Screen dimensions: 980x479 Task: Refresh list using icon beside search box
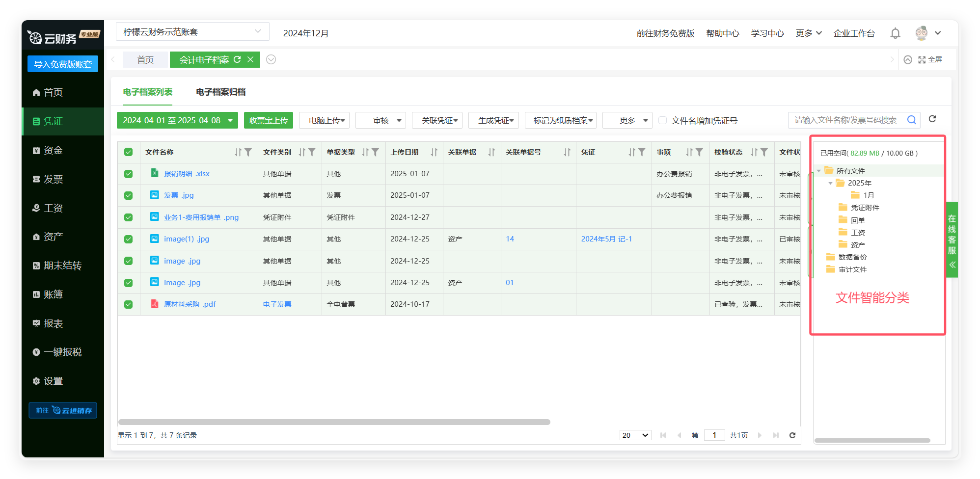coord(932,119)
